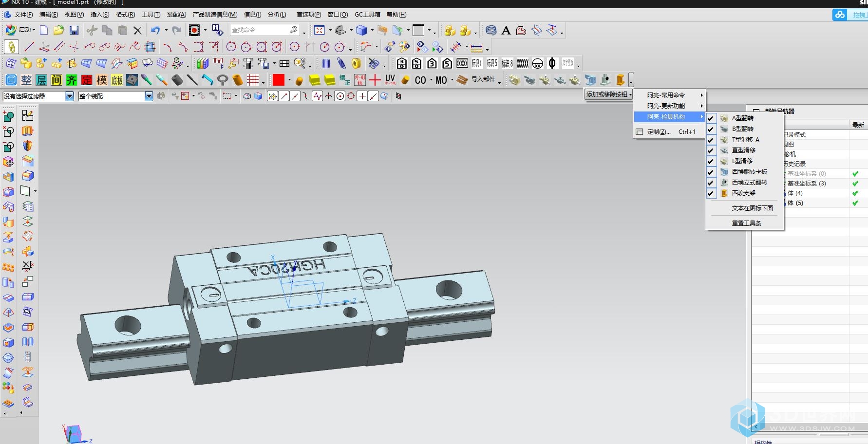Select 基准坐标系 (3) in part navigator
Screen dimensions: 868x444
807,184
